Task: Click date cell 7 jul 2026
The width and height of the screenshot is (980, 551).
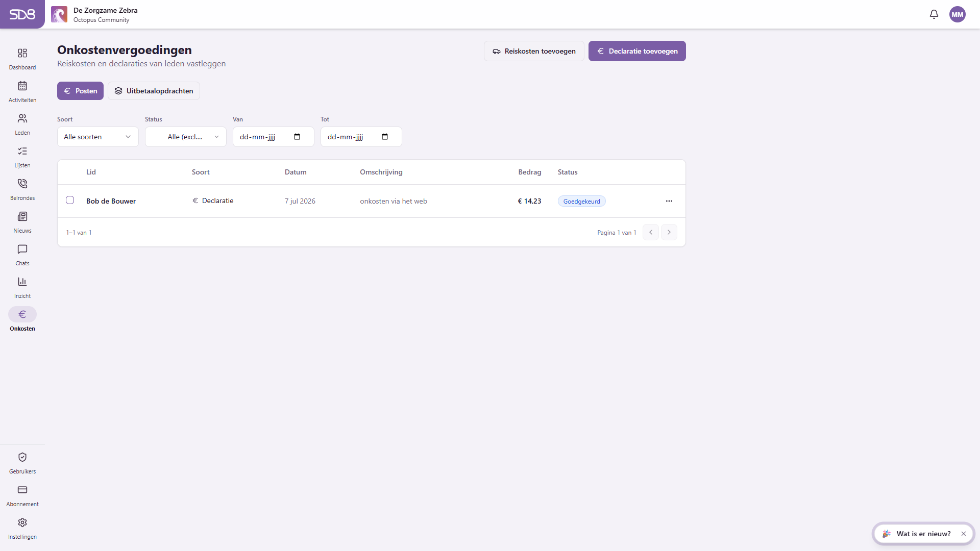Action: (x=300, y=201)
